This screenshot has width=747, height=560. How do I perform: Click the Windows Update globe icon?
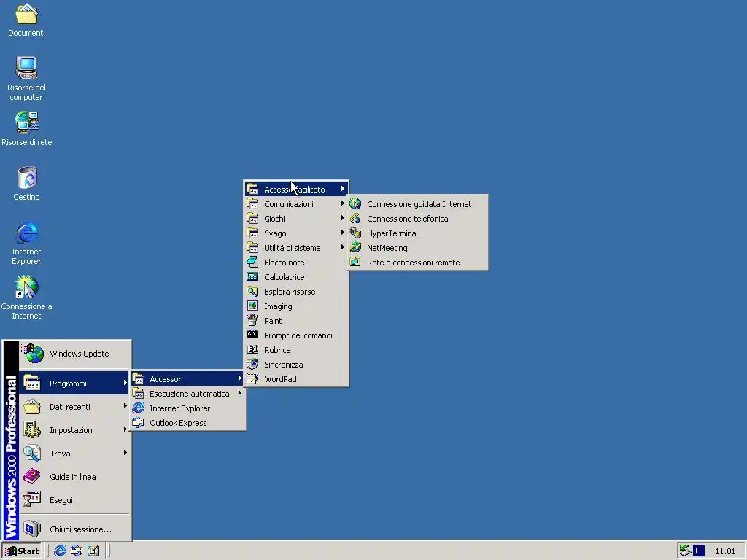(34, 354)
